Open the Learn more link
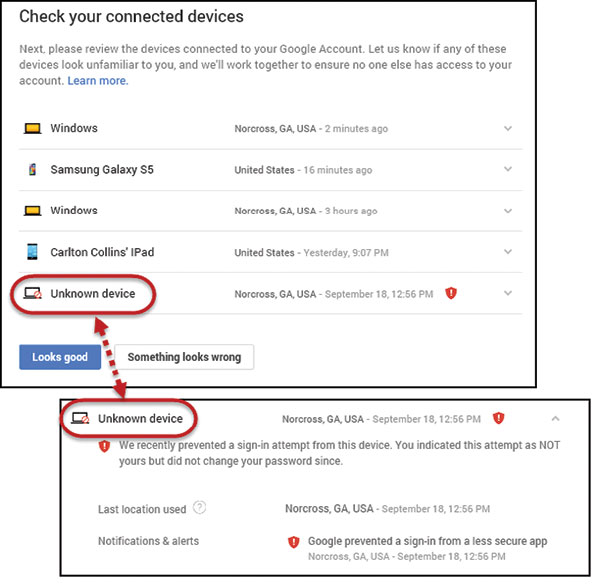600x588 pixels. pos(98,80)
